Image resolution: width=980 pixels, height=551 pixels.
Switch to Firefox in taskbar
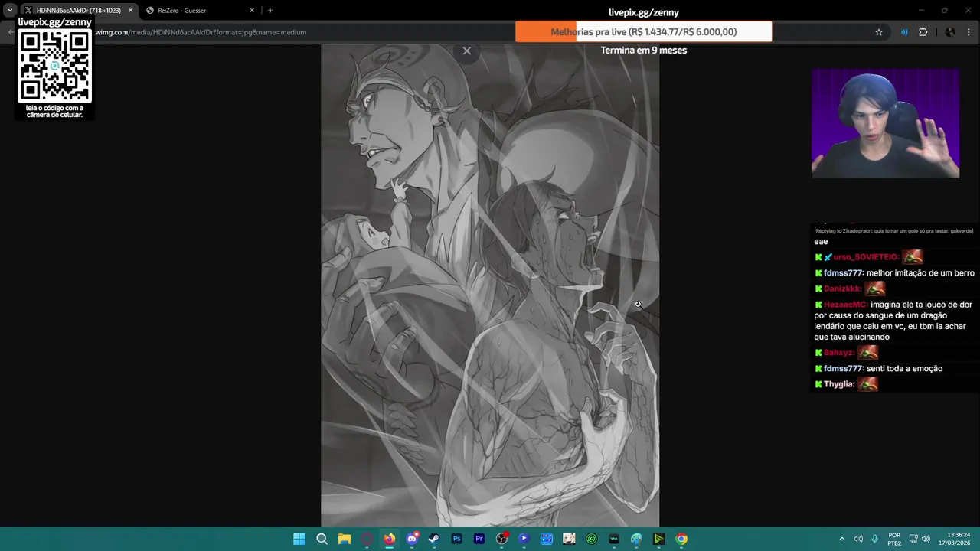pyautogui.click(x=389, y=539)
